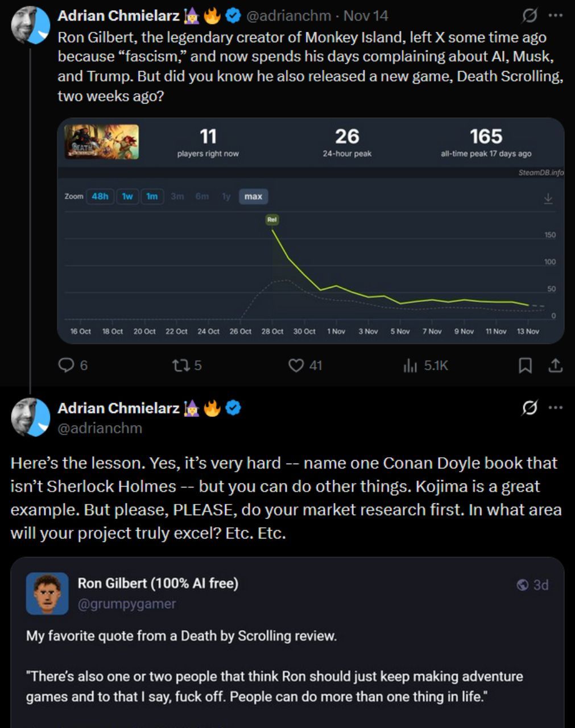Screen dimensions: 575x728
Task: Click the Death Scrolling game thumbnail
Action: point(101,142)
